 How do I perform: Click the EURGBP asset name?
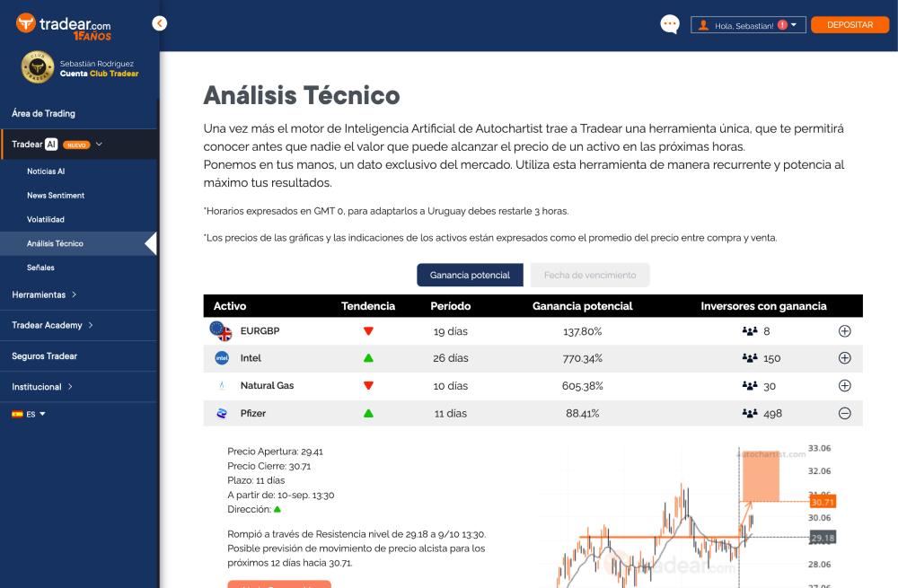coord(260,331)
